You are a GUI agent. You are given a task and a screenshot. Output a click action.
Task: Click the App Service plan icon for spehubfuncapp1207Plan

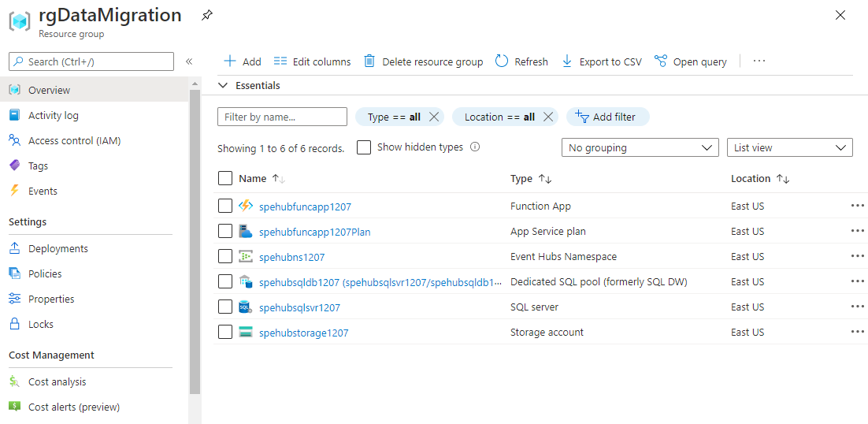click(245, 232)
